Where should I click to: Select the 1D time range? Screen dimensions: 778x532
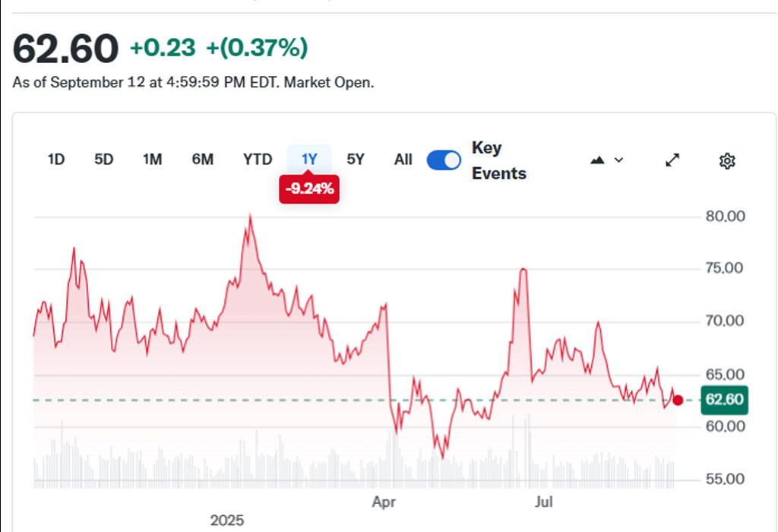[x=56, y=160]
